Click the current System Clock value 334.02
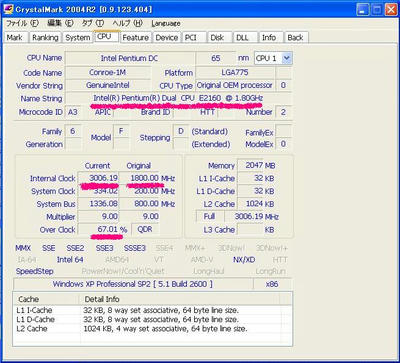This screenshot has width=400, height=363. (98, 191)
